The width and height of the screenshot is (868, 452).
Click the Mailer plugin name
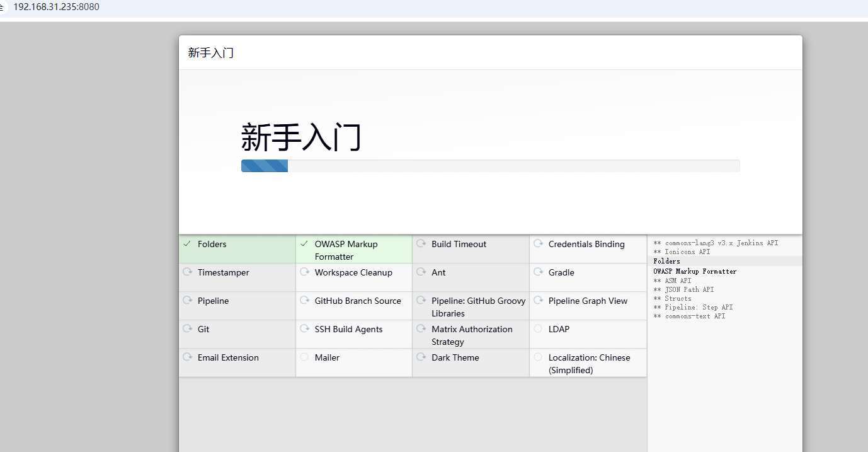327,357
